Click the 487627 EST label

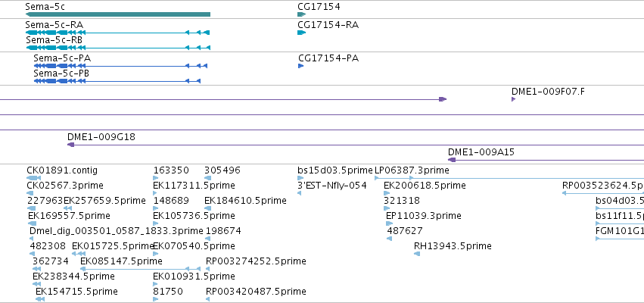[405, 230]
